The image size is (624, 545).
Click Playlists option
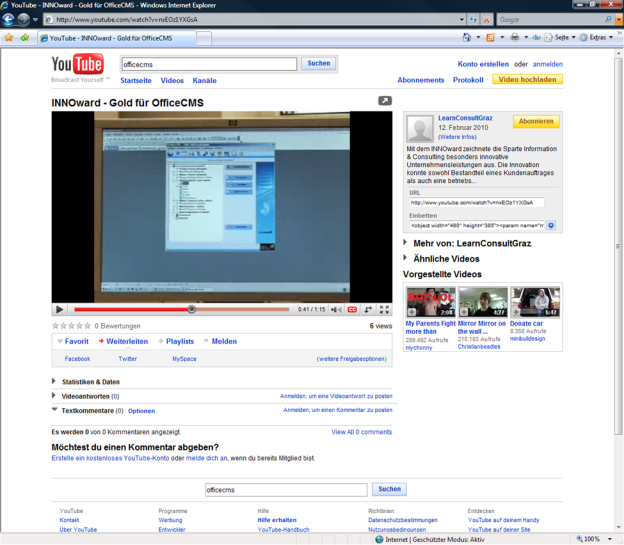180,341
